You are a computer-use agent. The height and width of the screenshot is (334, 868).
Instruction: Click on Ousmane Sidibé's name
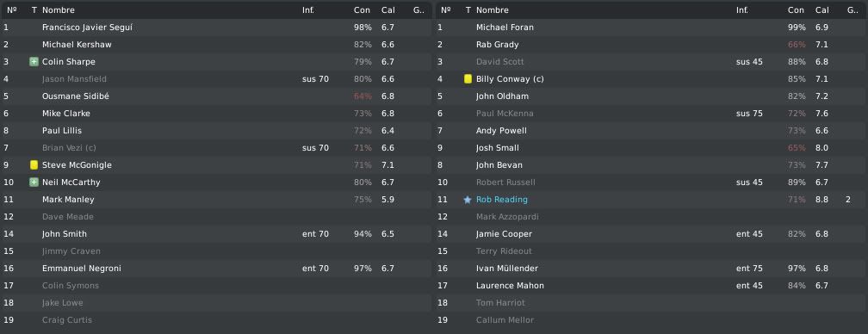tap(75, 96)
